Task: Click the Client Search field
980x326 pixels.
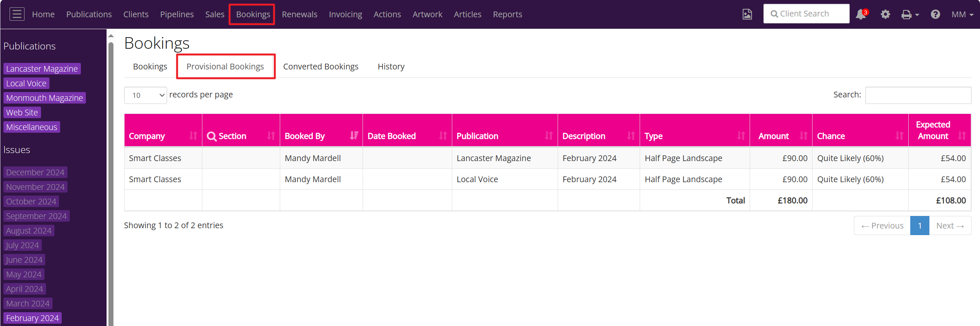Action: click(806, 14)
